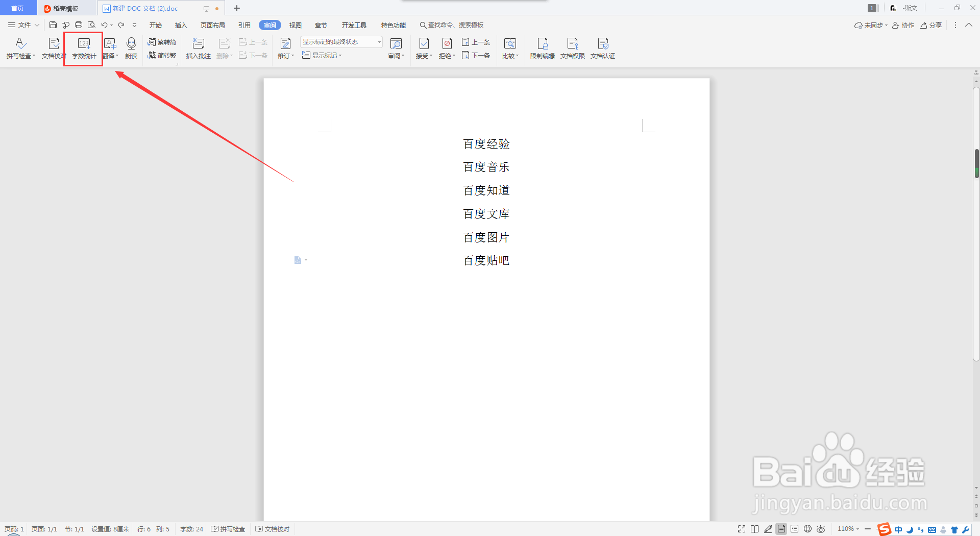Screen dimensions: 980x536
Task: Click the redo icon
Action: tap(121, 25)
